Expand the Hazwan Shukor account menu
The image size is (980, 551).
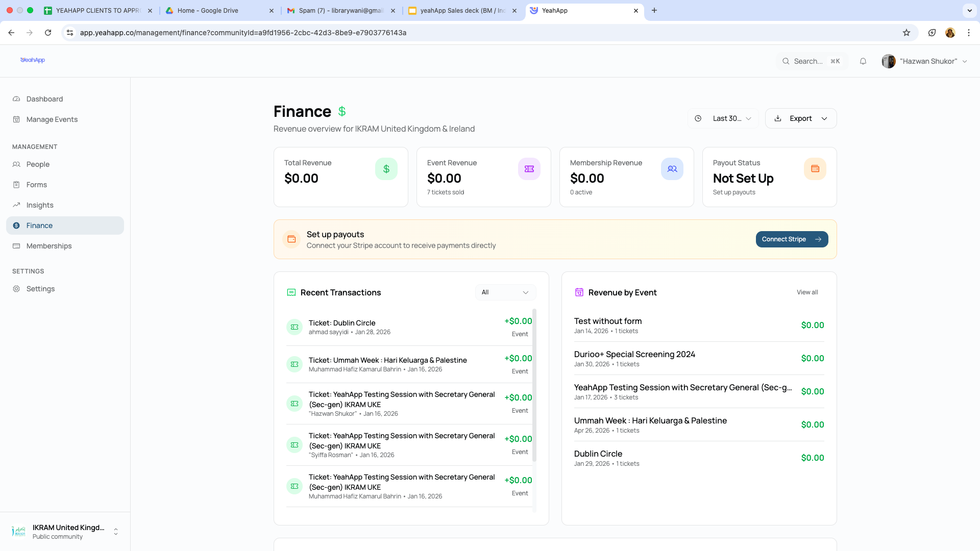click(x=924, y=61)
